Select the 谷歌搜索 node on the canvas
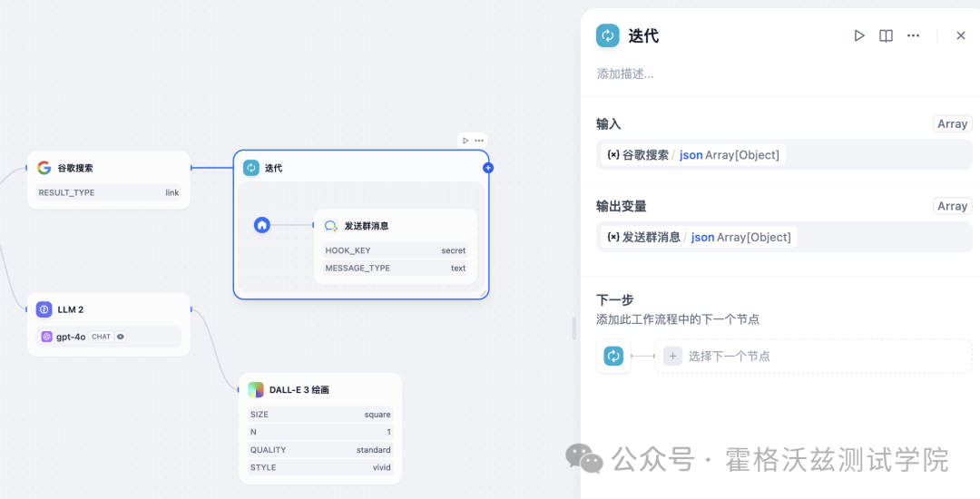This screenshot has width=980, height=499. coord(109,180)
